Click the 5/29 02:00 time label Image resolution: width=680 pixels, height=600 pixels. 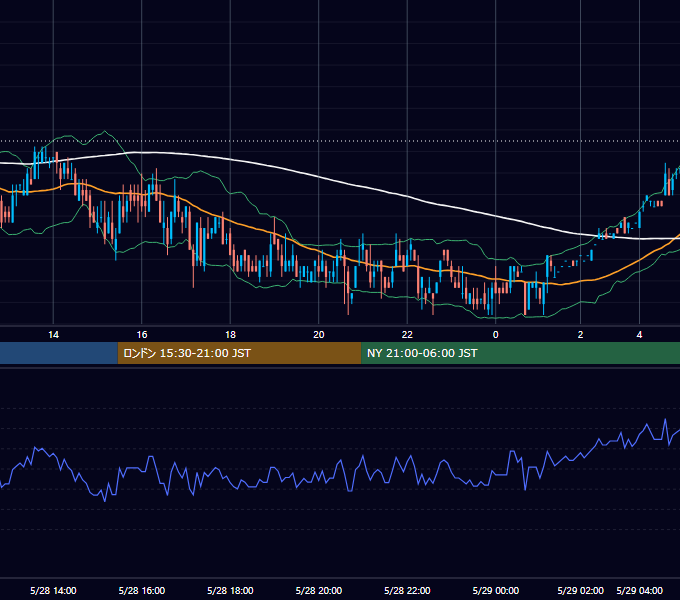580,590
